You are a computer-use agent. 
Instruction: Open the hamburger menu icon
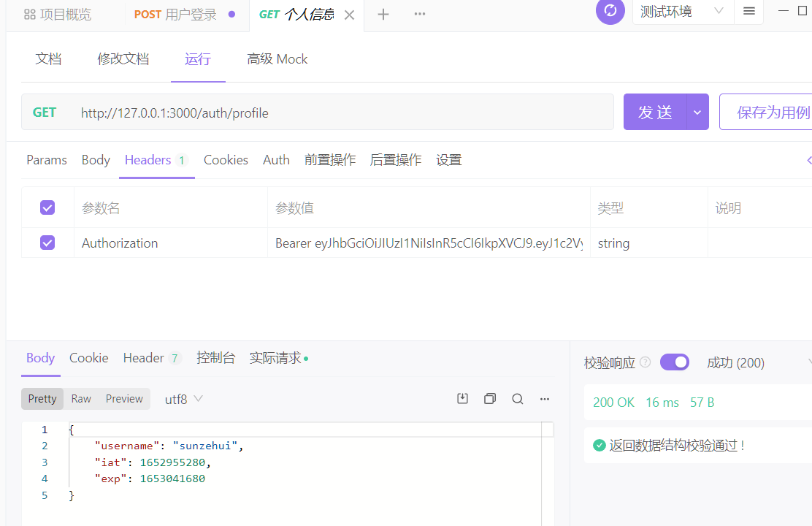tap(748, 11)
